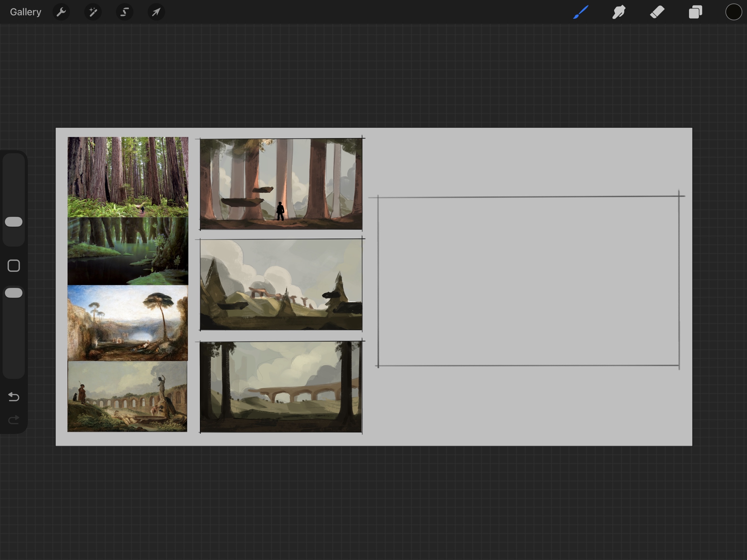Open the Adjustments magic wand menu
Screen dimensions: 747x560
[x=93, y=12]
